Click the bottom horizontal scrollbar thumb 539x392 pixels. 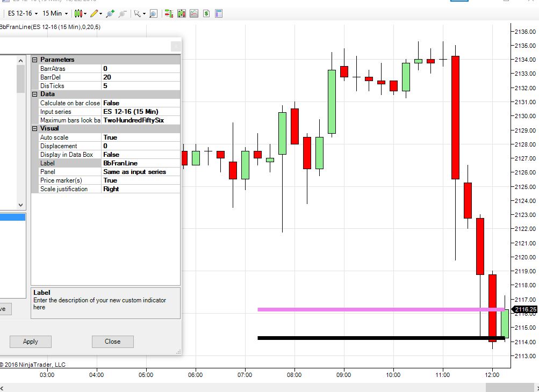[x=510, y=388]
